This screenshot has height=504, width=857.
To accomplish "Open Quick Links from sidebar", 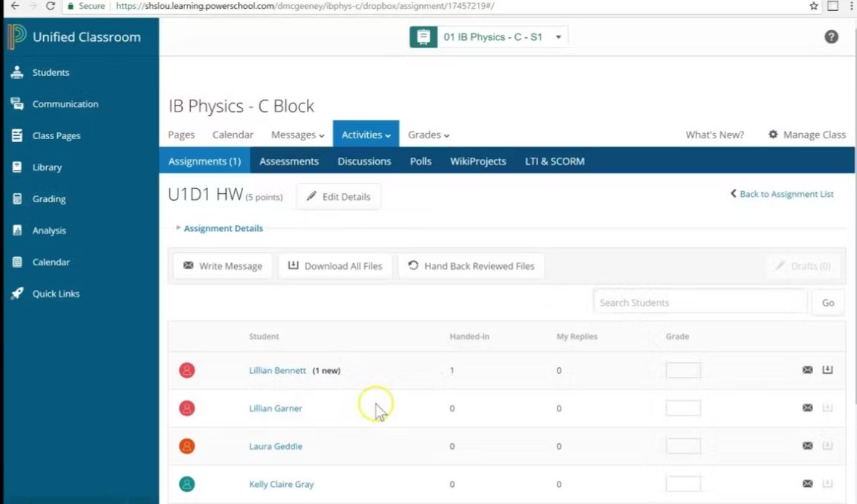I will 56,294.
